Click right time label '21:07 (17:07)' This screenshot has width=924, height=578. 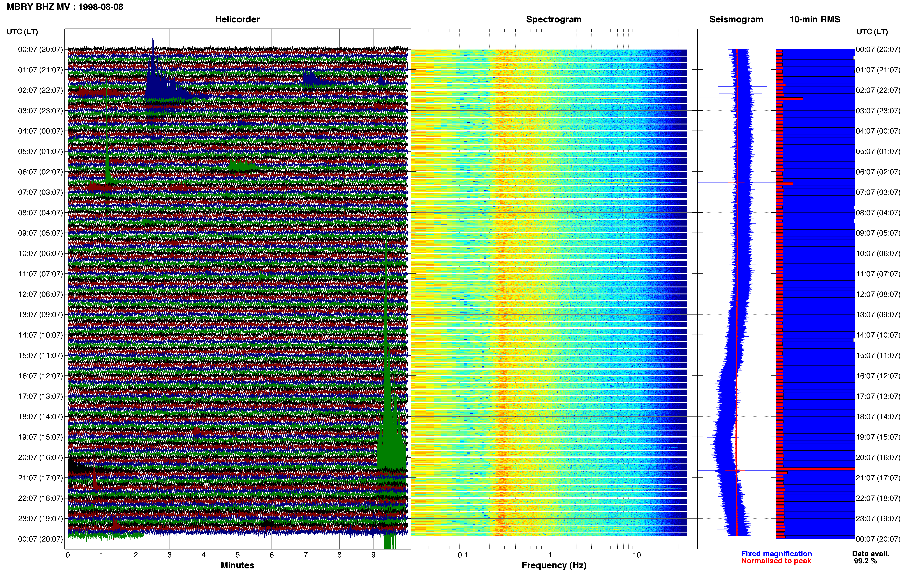point(878,477)
